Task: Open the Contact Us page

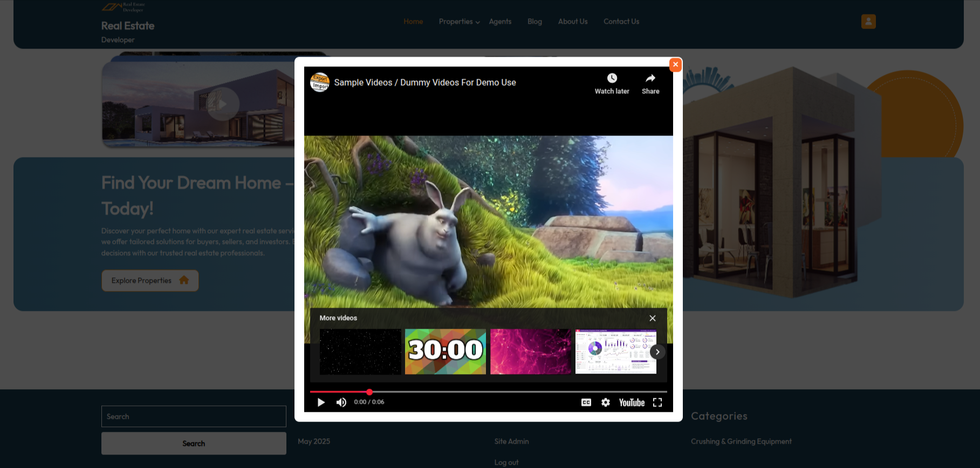Action: [621, 22]
